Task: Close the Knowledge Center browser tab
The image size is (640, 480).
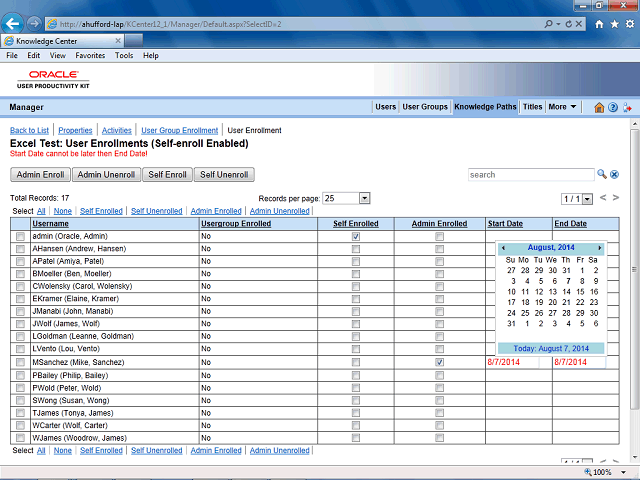Action: (118, 41)
